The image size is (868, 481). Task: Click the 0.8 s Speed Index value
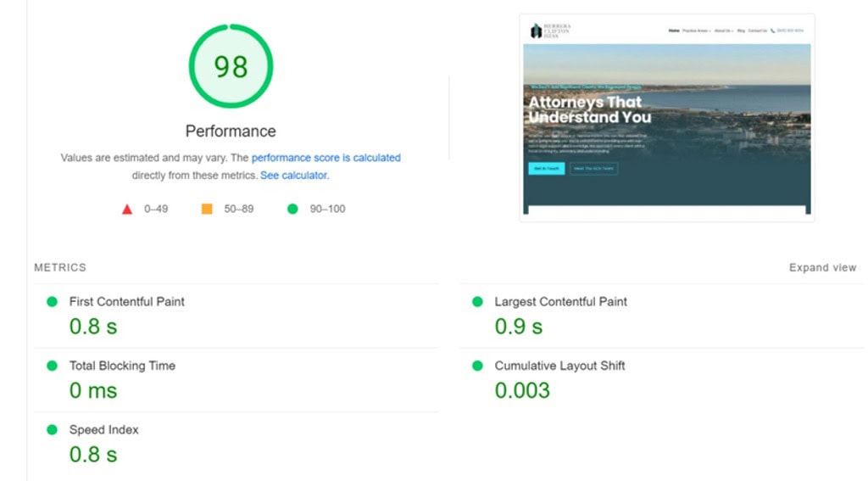click(93, 455)
